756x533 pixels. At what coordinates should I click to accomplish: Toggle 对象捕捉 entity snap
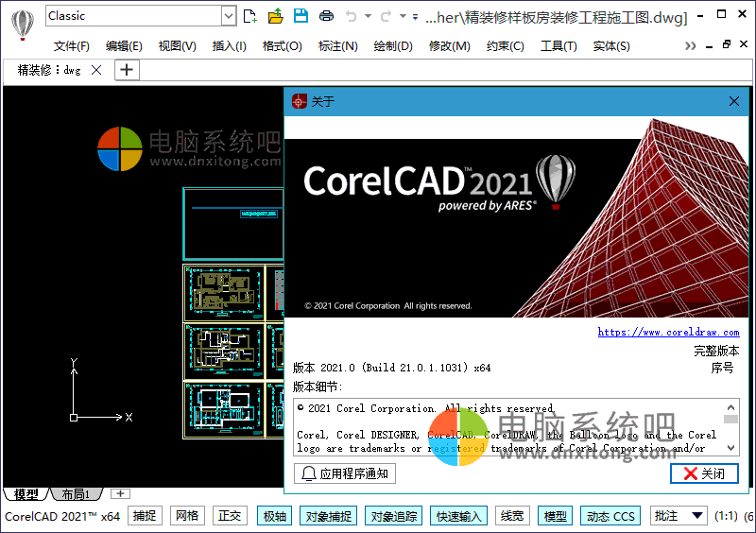[328, 516]
